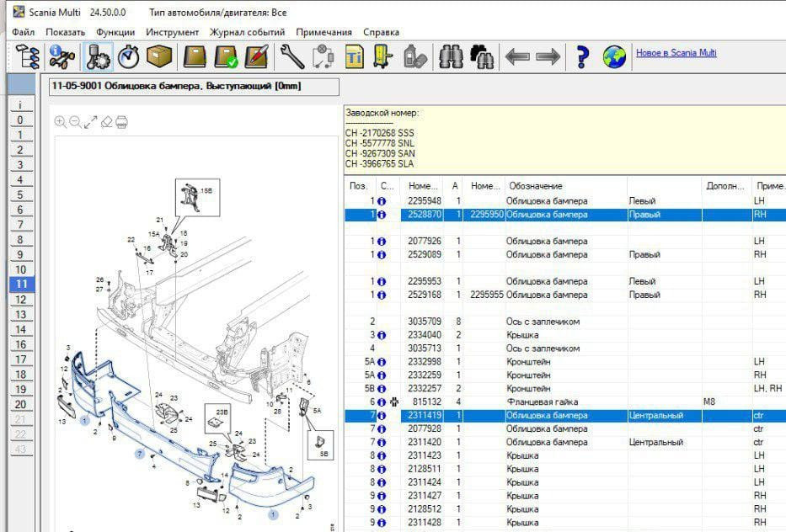Image resolution: width=786 pixels, height=532 pixels.
Task: Click the globe icon in the toolbar
Action: point(614,57)
